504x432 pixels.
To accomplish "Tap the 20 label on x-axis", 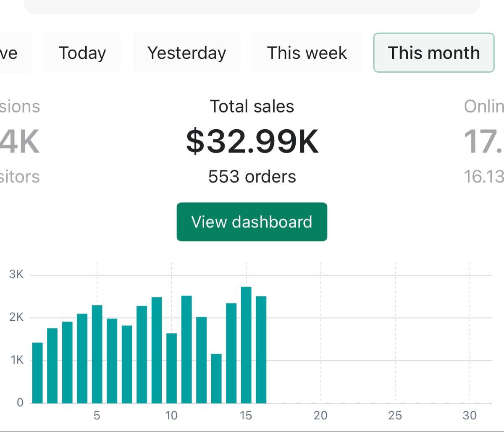I will (320, 416).
